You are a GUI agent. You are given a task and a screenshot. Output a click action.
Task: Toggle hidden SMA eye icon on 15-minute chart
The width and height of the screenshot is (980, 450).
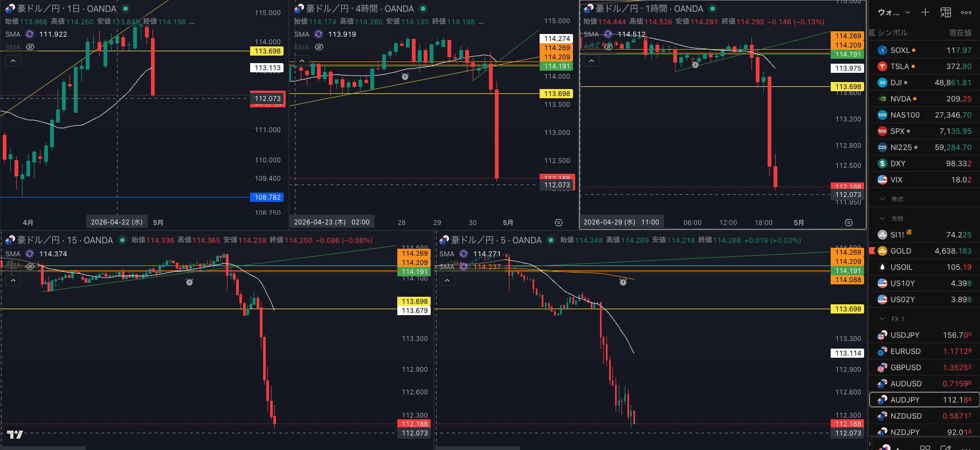(30, 267)
